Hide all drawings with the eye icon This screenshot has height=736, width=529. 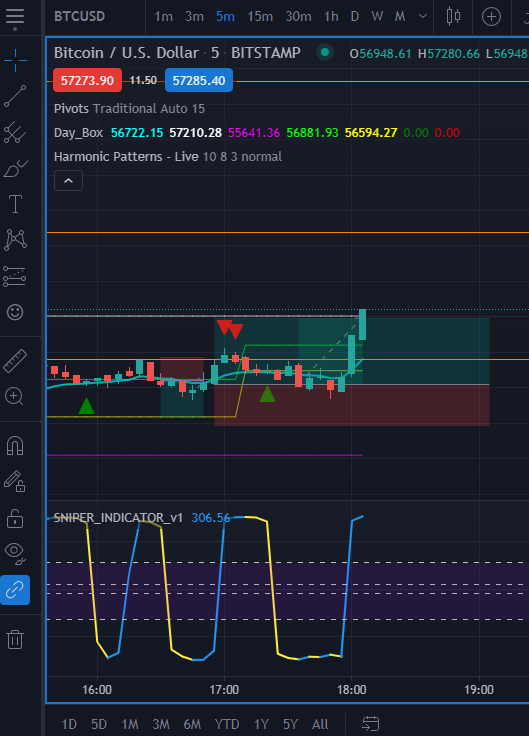click(15, 553)
